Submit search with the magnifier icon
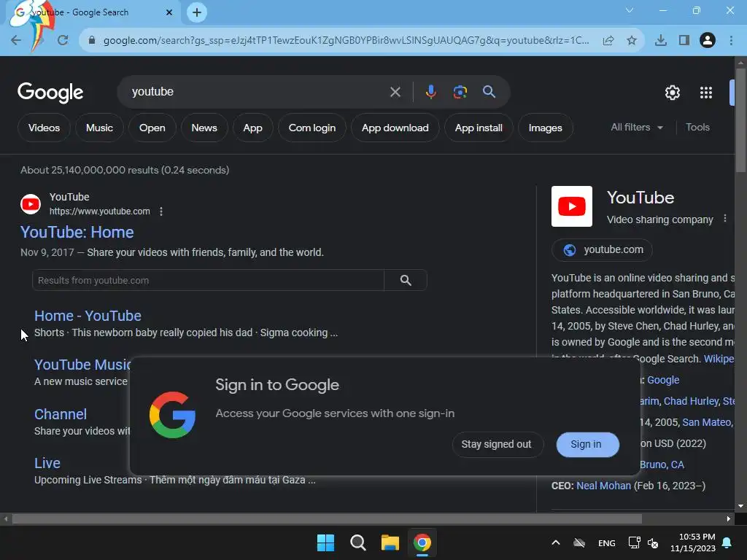This screenshot has width=747, height=560. click(x=489, y=91)
